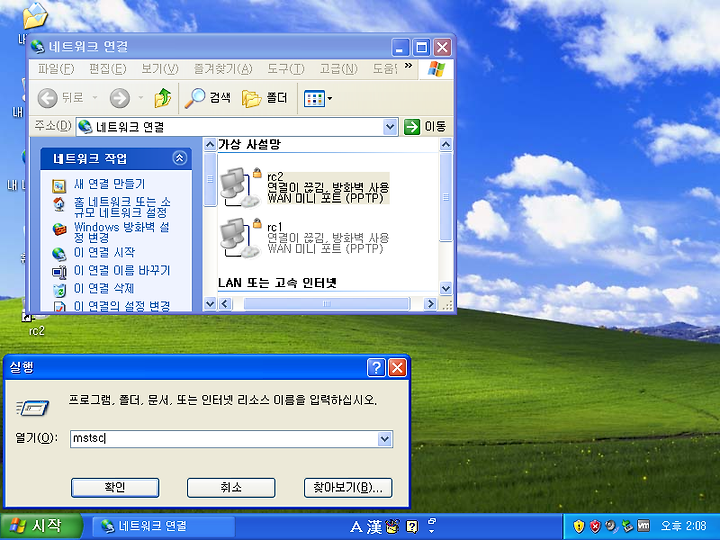Screen dimensions: 720x540
Task: Click the start connection globe icon
Action: [59, 253]
